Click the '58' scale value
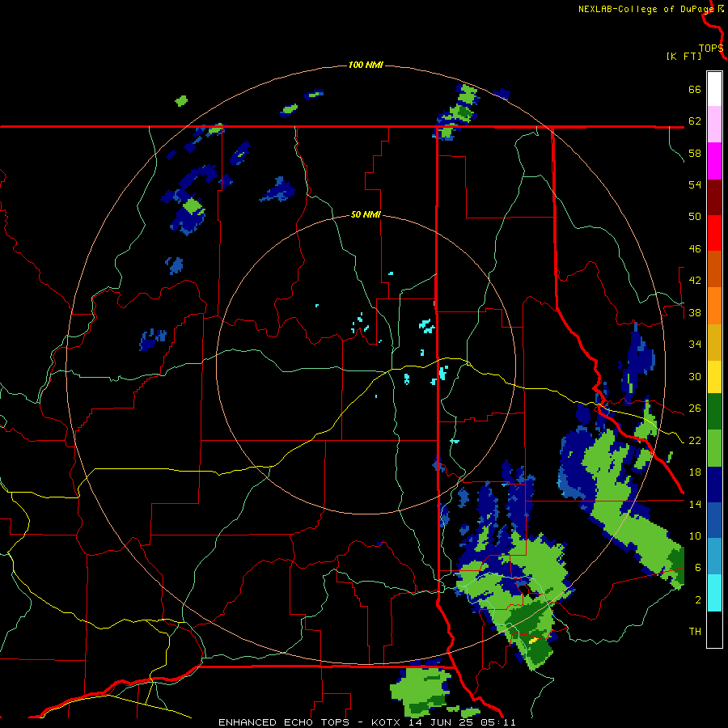The width and height of the screenshot is (728, 728). pos(695,153)
